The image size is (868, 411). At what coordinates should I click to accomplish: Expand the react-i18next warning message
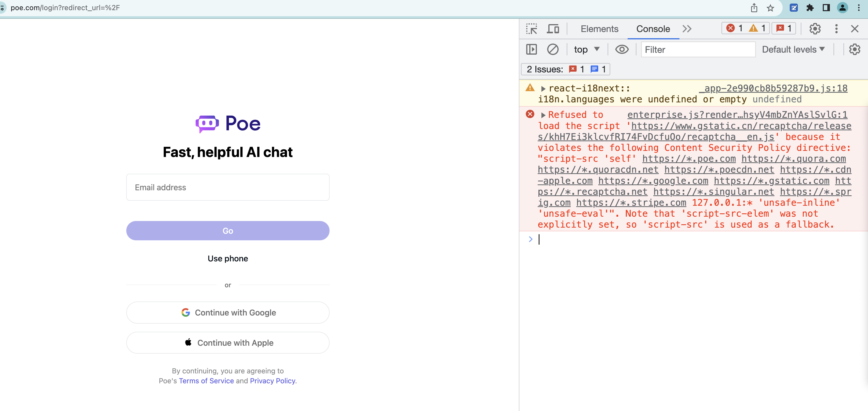(543, 89)
